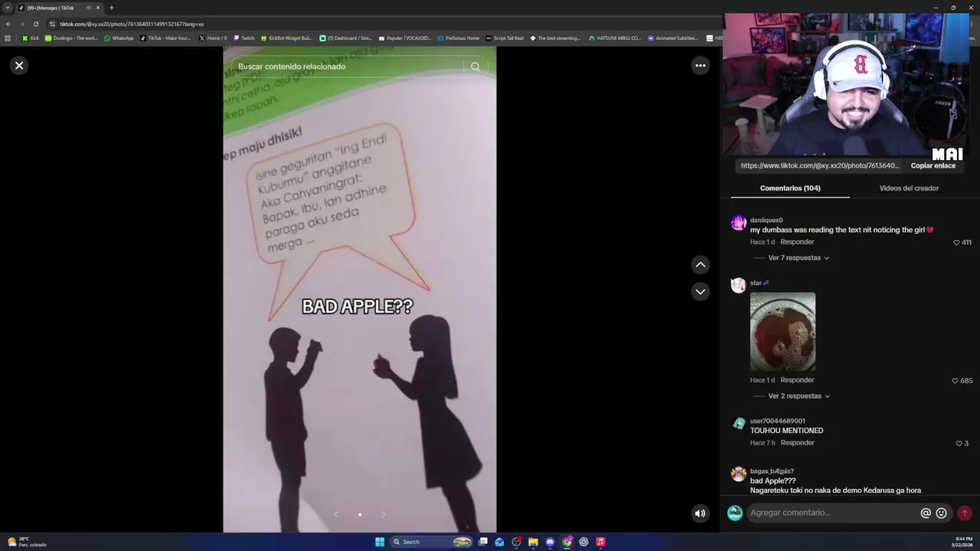This screenshot has width=980, height=551.
Task: Reply to daniiquex0 via Responder
Action: click(x=797, y=242)
